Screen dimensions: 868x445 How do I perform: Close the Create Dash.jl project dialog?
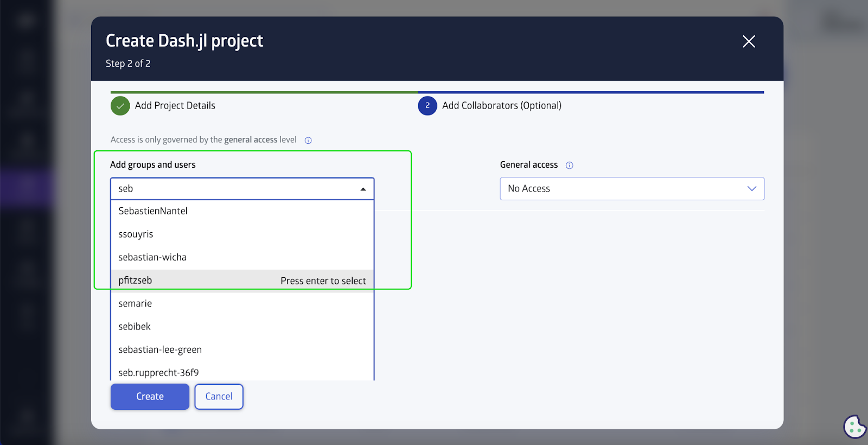749,41
